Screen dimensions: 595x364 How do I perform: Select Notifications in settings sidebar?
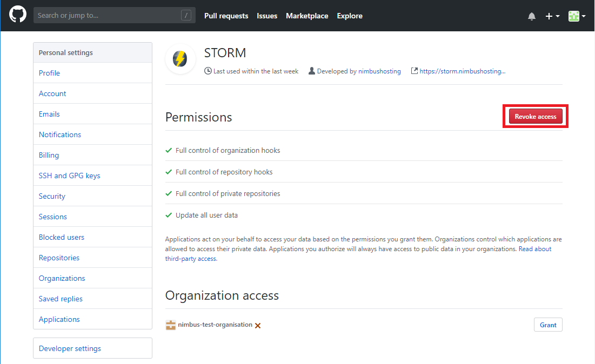coord(92,134)
